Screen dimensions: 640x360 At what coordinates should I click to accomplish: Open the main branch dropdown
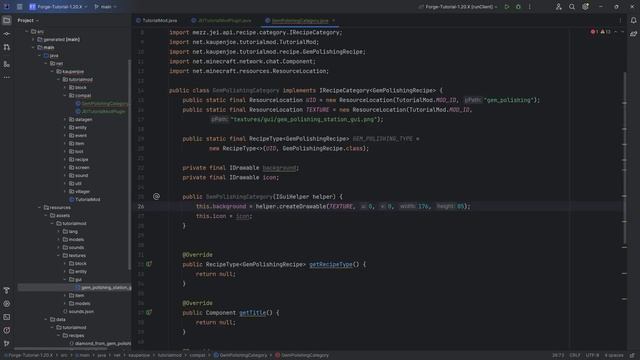[x=105, y=7]
